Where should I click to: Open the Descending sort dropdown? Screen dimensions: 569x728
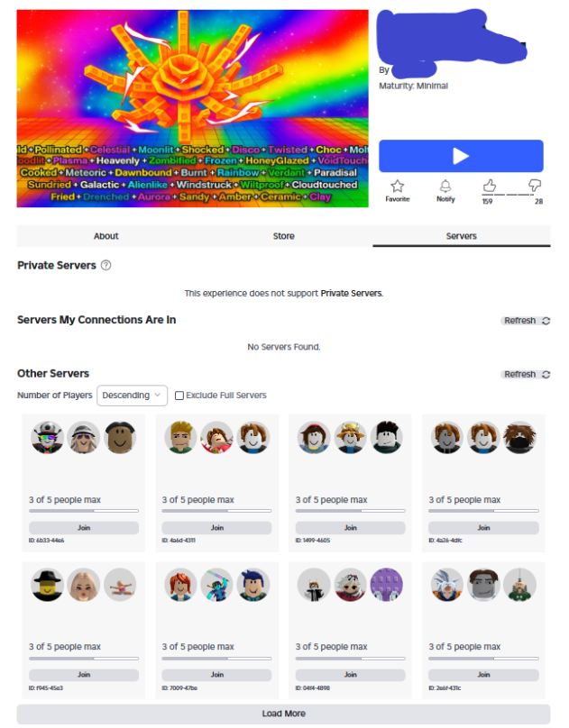click(132, 396)
